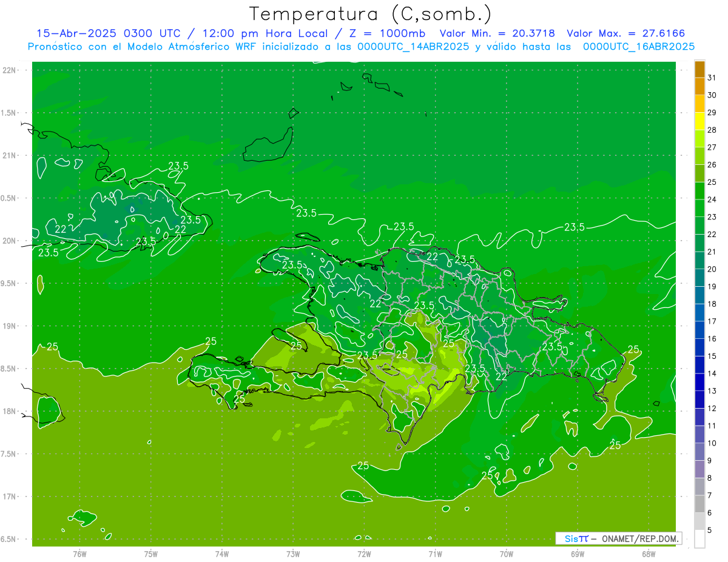Click the 'Valor Max. = 27.6166' value
This screenshot has width=728, height=562.
point(625,33)
